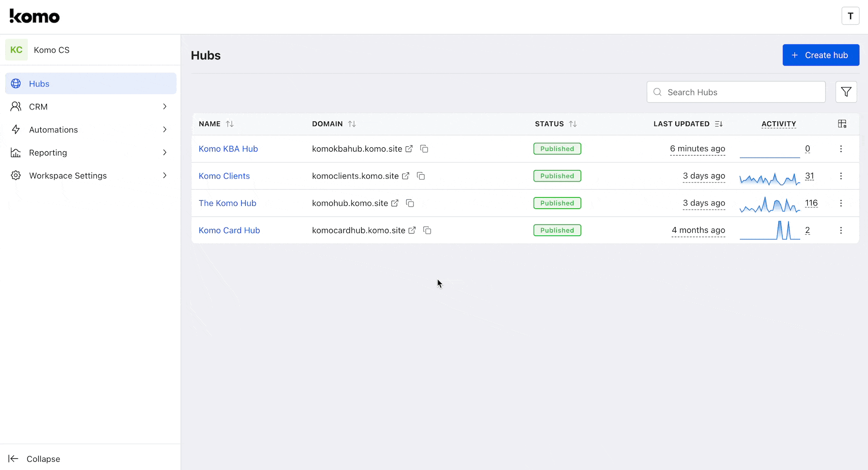Click the Create hub button

click(x=821, y=54)
